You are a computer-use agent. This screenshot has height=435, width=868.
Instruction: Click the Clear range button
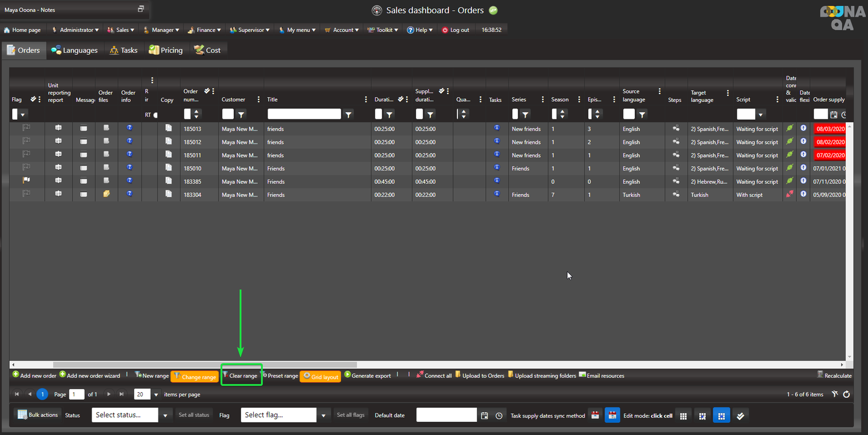[x=242, y=376]
